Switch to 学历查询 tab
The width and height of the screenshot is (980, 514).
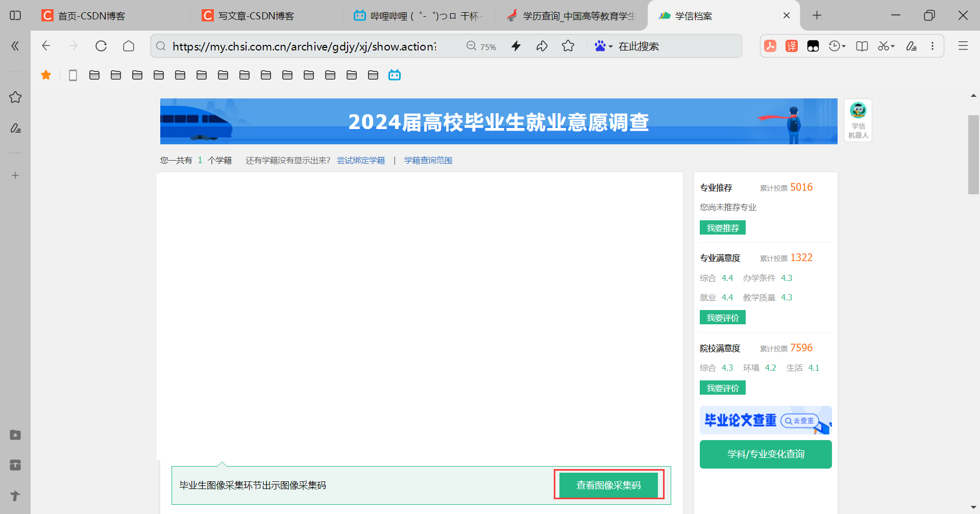(x=572, y=16)
